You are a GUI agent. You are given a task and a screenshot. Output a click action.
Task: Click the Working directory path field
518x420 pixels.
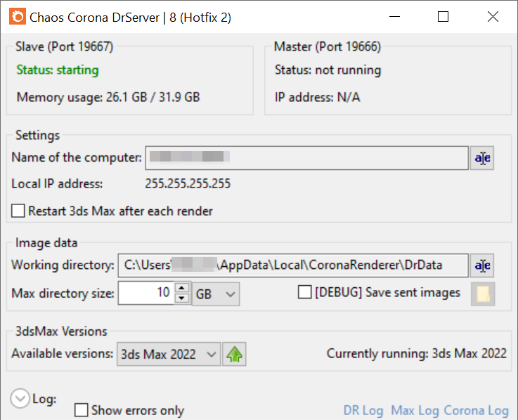click(293, 265)
